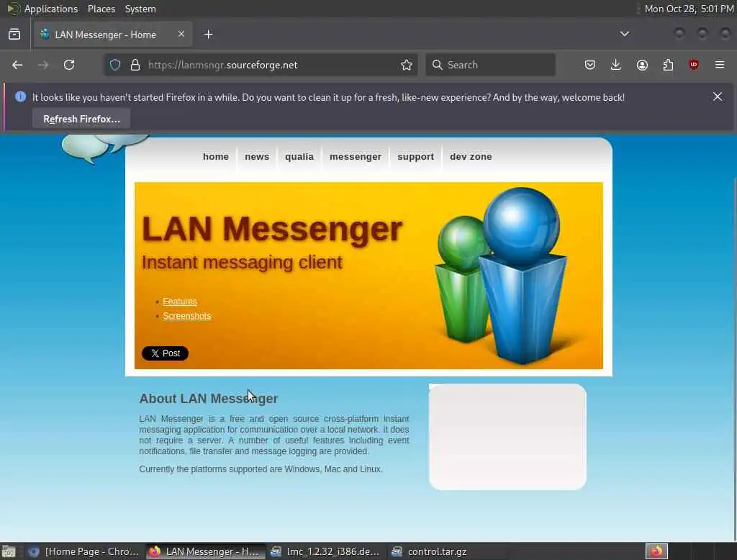Click the forward navigation arrow
This screenshot has width=737, height=560.
(x=43, y=65)
